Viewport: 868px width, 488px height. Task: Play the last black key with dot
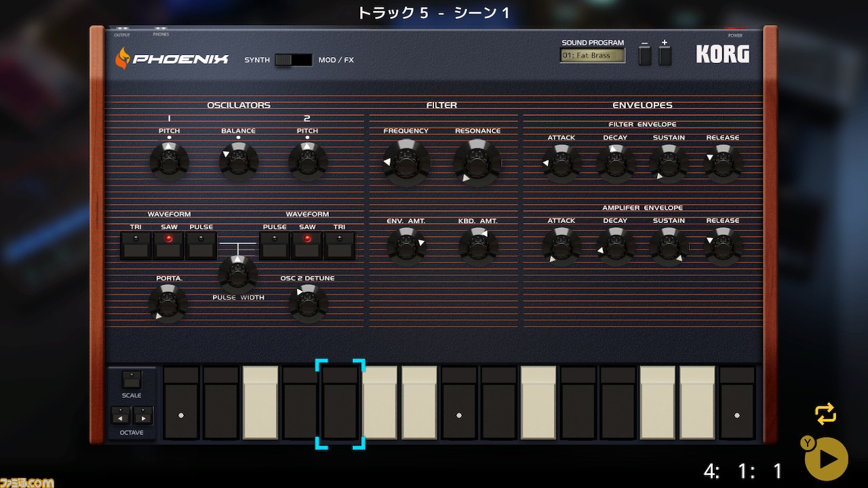(x=737, y=403)
